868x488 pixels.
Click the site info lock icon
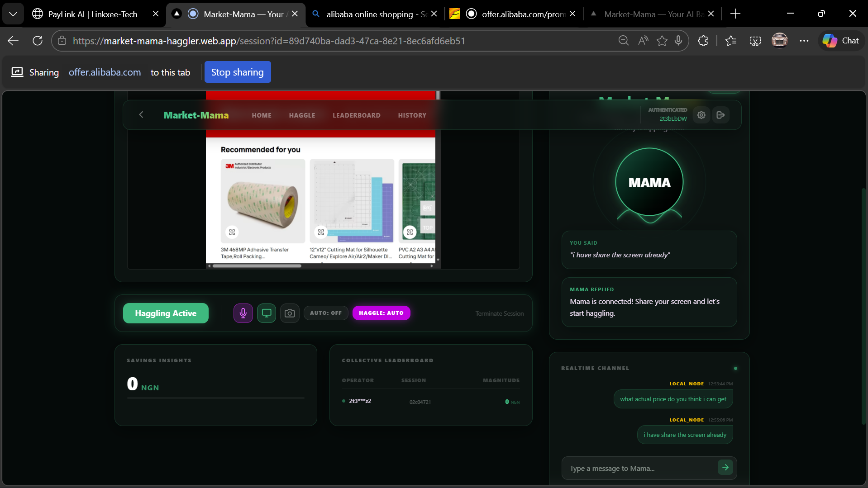pyautogui.click(x=62, y=41)
